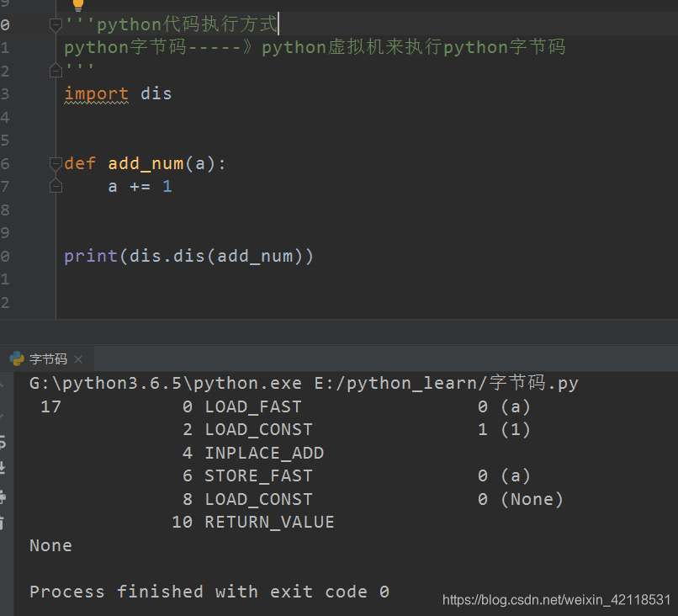Click the 'LOAD_CONST' opcode at offset 8
The image size is (678, 616).
pos(258,500)
